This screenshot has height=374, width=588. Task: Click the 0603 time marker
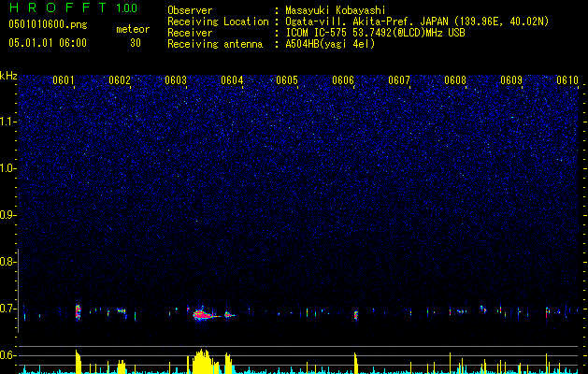pyautogui.click(x=176, y=80)
